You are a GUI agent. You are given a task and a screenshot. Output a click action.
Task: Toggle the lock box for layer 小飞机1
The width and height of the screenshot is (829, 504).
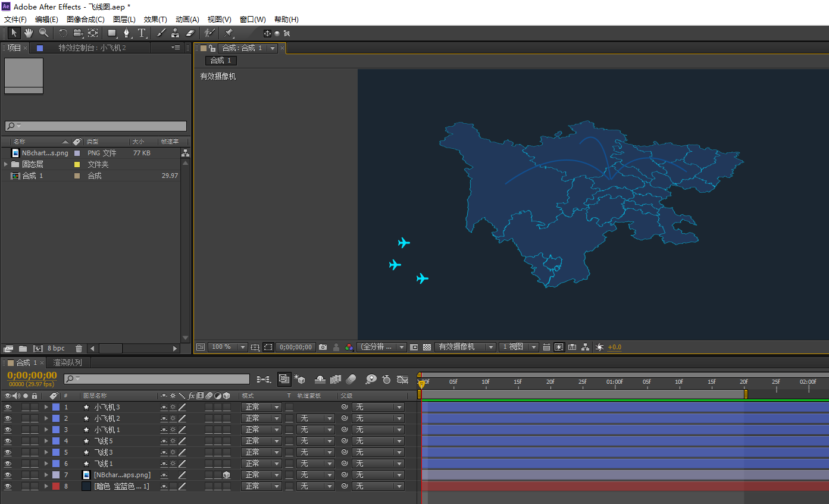coord(35,430)
